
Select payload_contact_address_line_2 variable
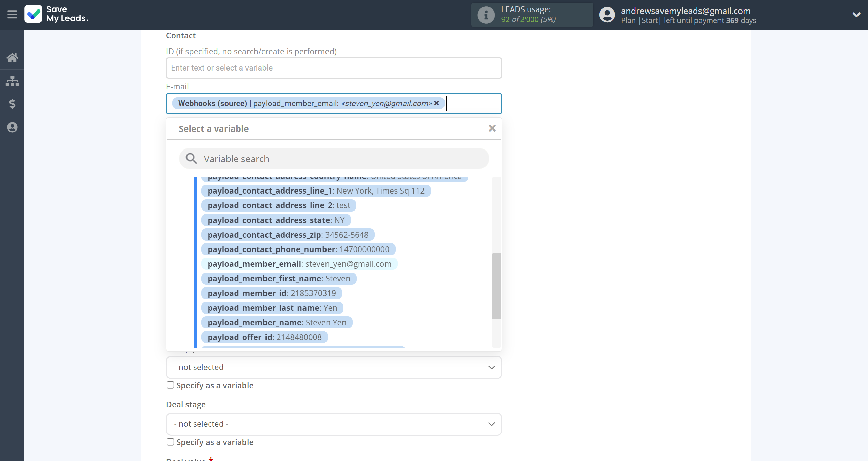click(x=279, y=205)
